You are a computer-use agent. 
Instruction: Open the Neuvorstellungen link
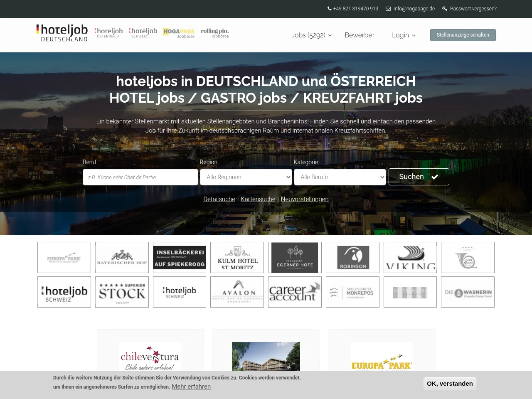coord(305,199)
